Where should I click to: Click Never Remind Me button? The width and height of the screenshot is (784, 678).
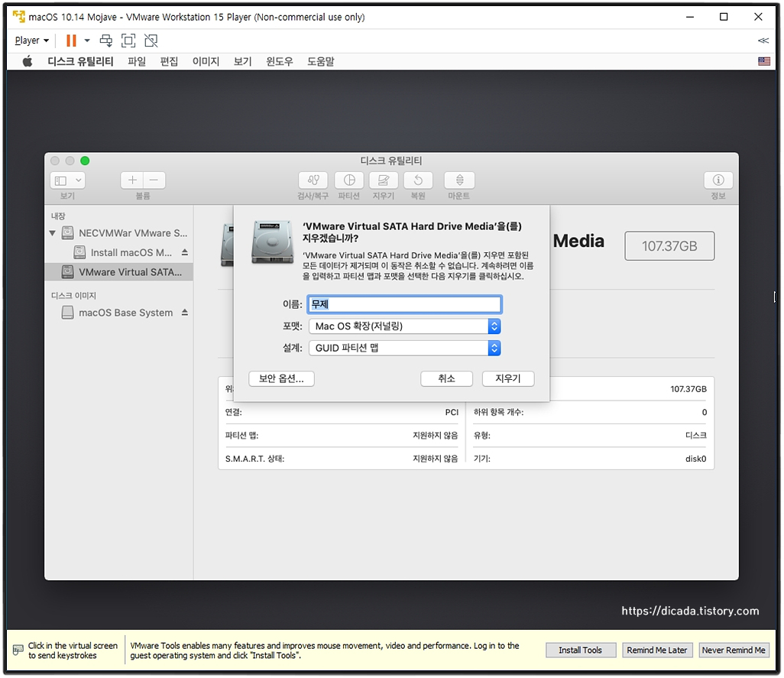(x=734, y=650)
